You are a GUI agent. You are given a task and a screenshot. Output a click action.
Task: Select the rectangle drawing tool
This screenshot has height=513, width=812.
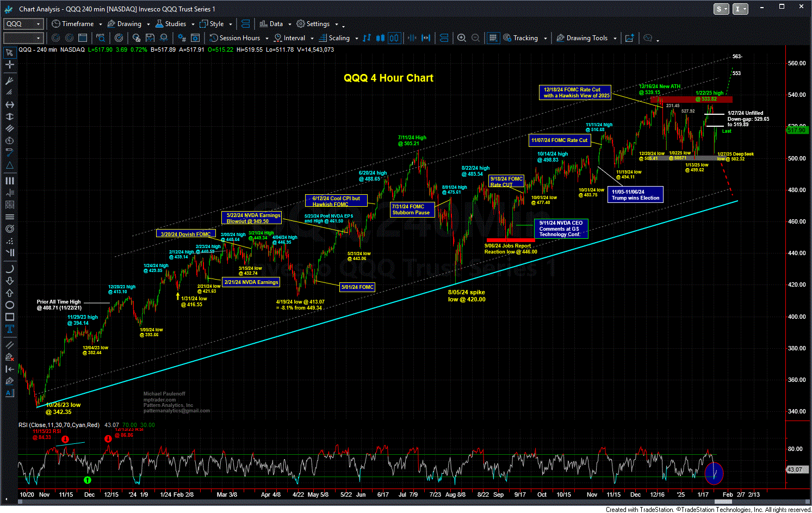(9, 317)
